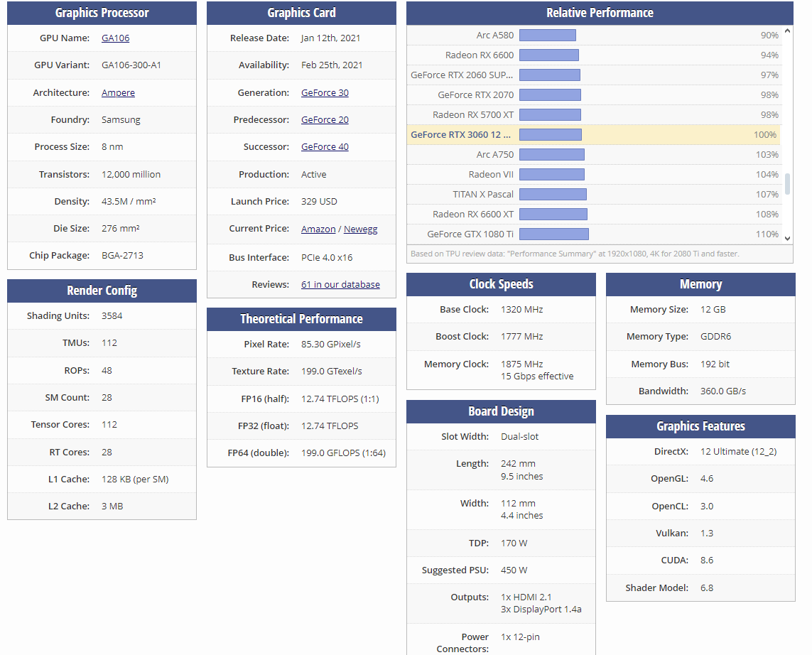Click the 1320 MHz base clock value
The height and width of the screenshot is (655, 812).
tap(522, 310)
